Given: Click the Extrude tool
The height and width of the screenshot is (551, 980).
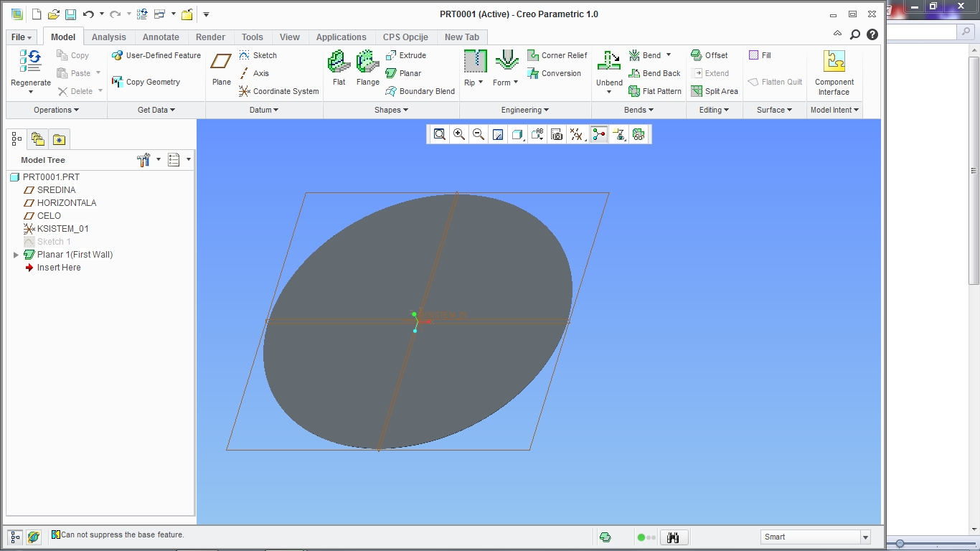Looking at the screenshot, I should point(406,55).
